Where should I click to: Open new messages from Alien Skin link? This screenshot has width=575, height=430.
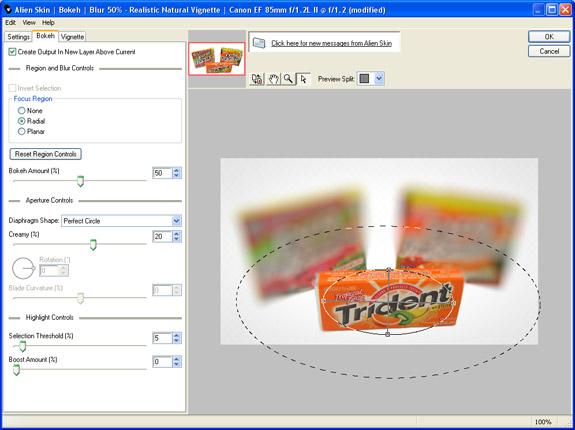click(332, 43)
